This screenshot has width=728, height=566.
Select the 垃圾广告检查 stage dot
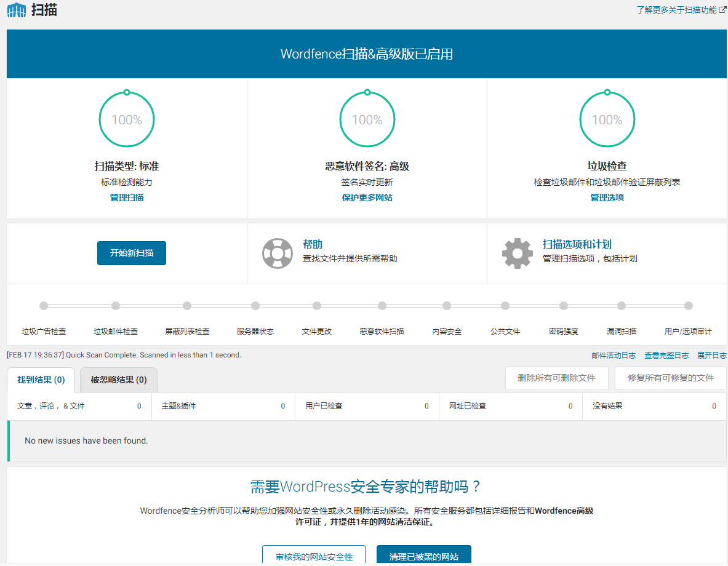(x=44, y=306)
